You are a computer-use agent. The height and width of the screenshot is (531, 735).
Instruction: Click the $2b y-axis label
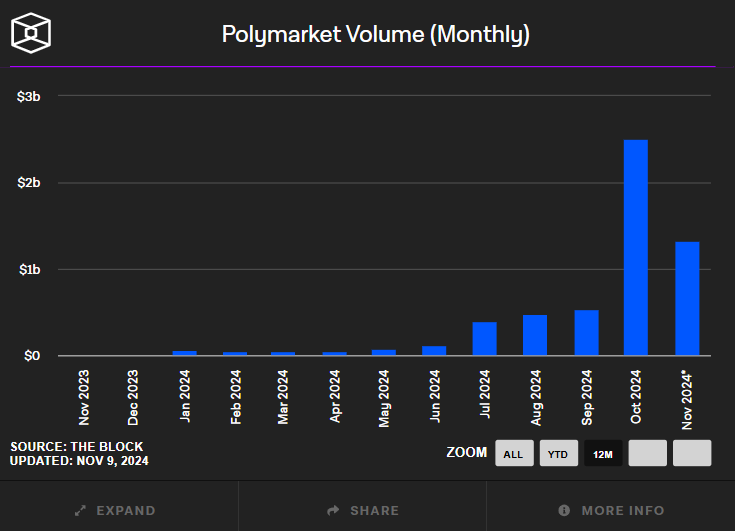click(28, 183)
